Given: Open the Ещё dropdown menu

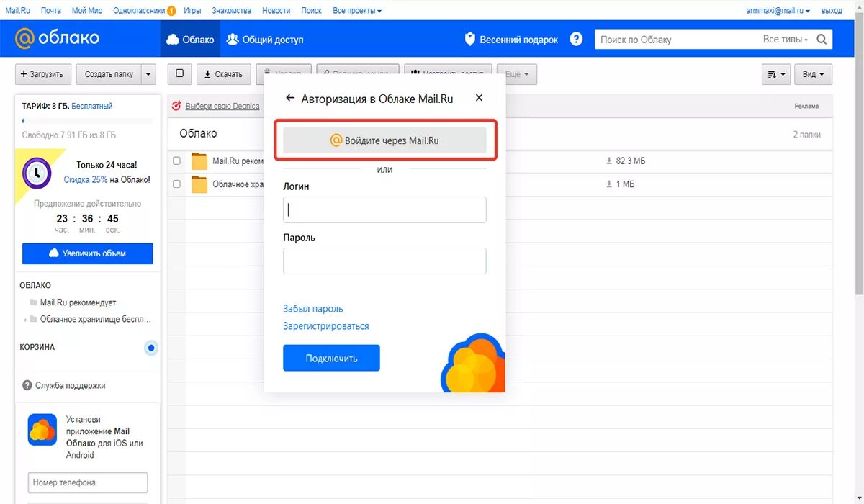Looking at the screenshot, I should click(x=517, y=74).
